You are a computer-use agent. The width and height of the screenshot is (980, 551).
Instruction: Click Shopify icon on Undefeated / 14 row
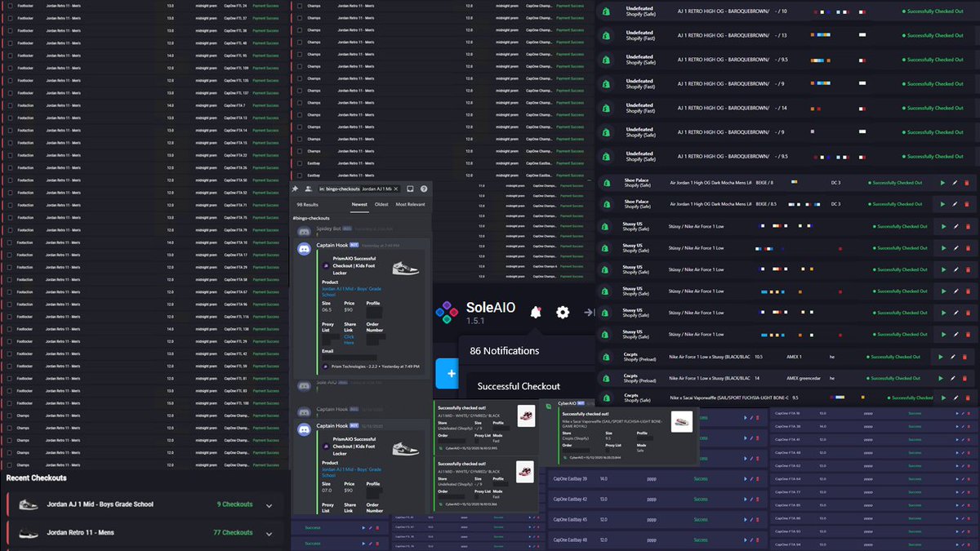[607, 108]
